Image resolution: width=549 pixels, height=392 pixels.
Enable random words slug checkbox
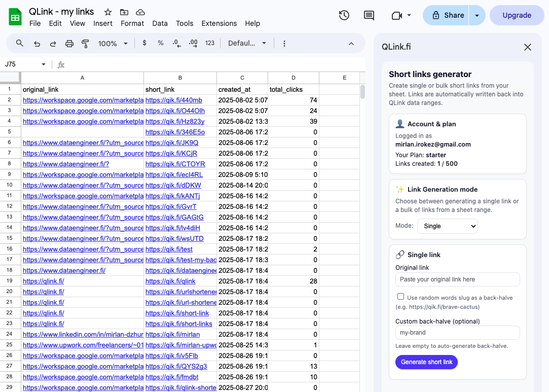coord(401,296)
